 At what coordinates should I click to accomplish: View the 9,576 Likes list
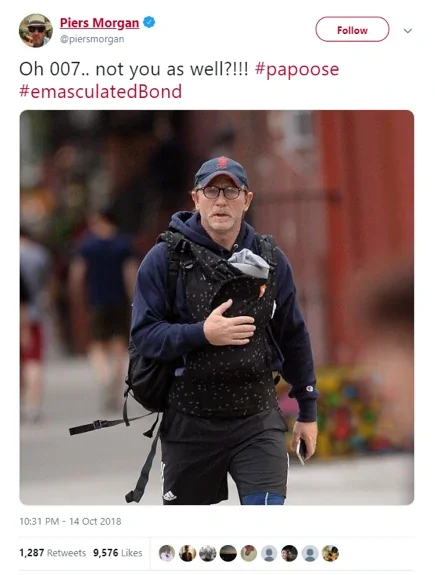[117, 553]
